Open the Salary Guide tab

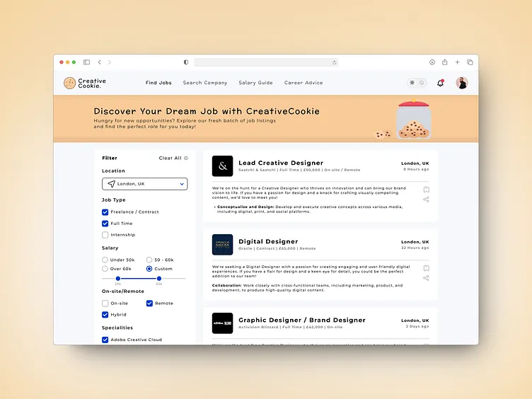[255, 83]
